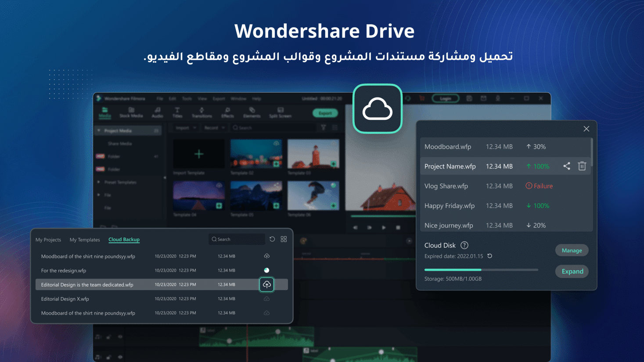This screenshot has height=362, width=644.
Task: Expand the Preset Templates tree item
Action: pos(99,182)
